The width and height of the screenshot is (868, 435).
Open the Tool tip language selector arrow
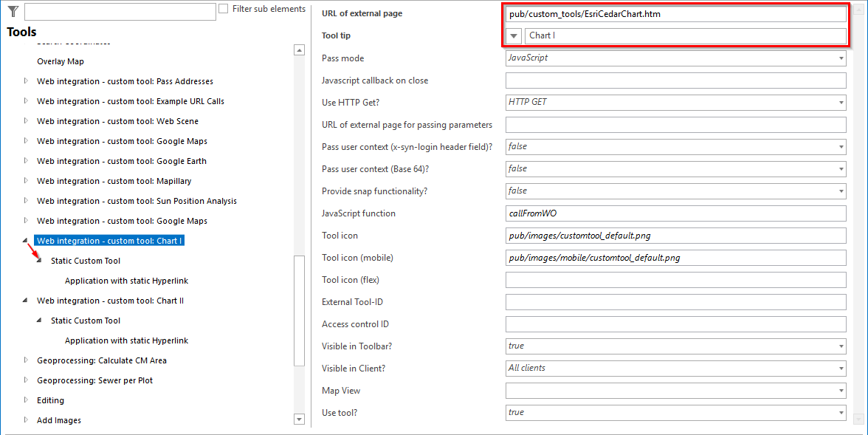(512, 35)
